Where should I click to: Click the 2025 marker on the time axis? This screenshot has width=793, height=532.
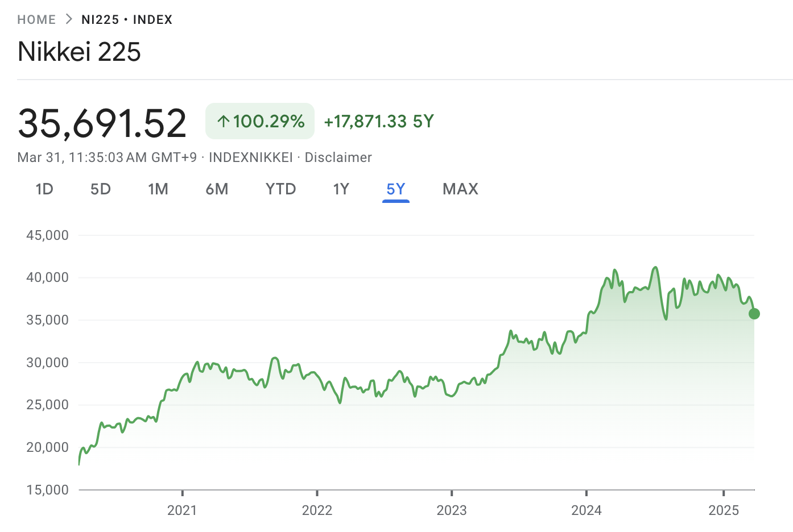[x=723, y=510]
